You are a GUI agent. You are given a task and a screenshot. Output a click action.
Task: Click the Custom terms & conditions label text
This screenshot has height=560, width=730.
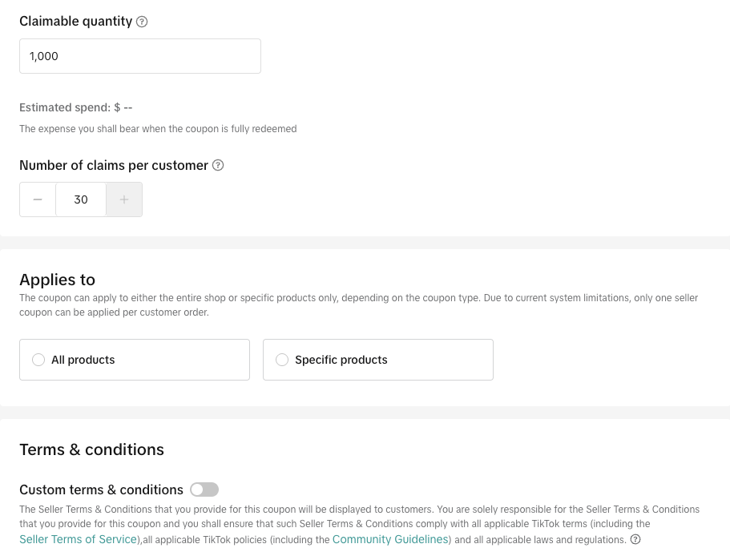[x=101, y=489]
